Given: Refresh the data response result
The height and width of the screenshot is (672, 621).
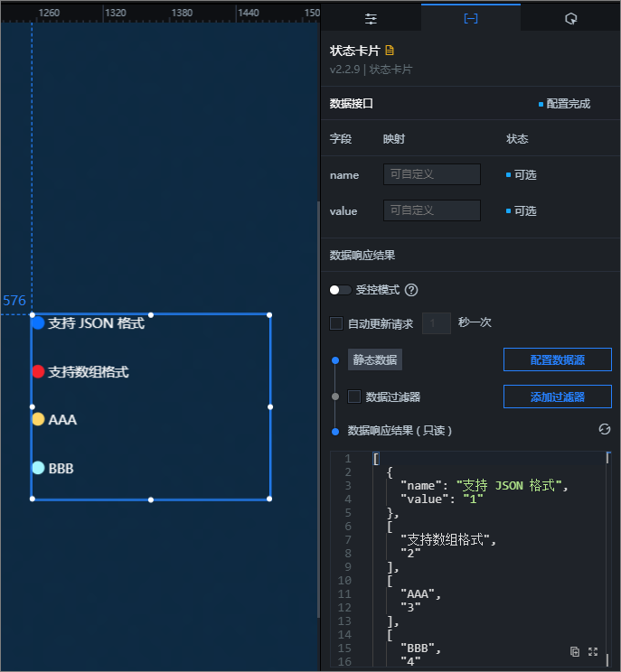Looking at the screenshot, I should point(604,429).
